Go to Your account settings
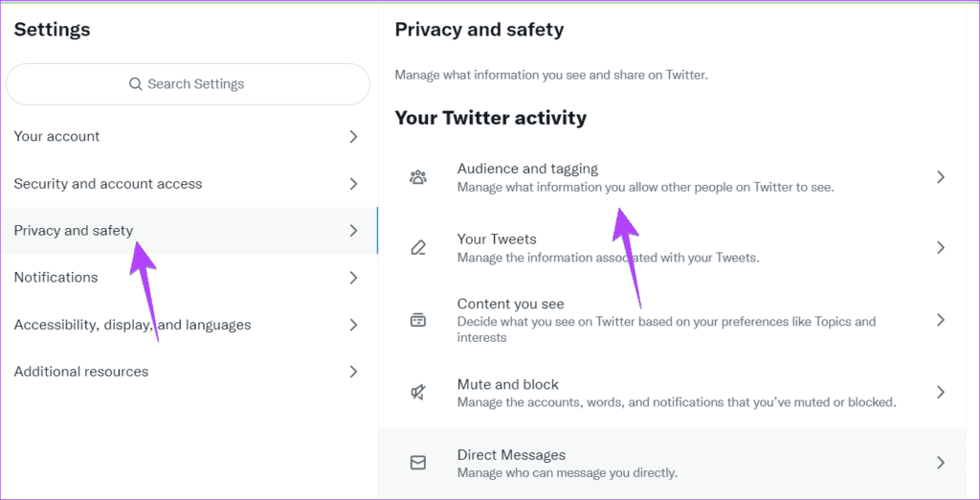Screen dimensions: 980x500 coord(57,137)
